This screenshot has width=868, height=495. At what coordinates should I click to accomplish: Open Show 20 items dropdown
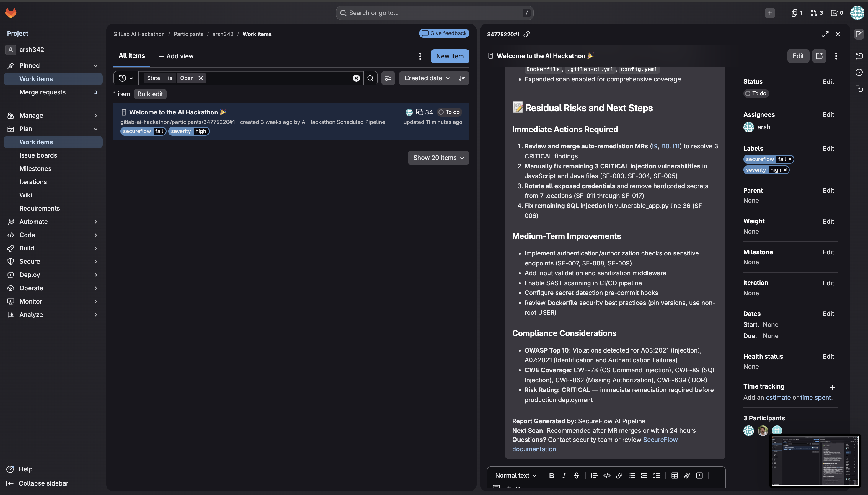point(438,158)
